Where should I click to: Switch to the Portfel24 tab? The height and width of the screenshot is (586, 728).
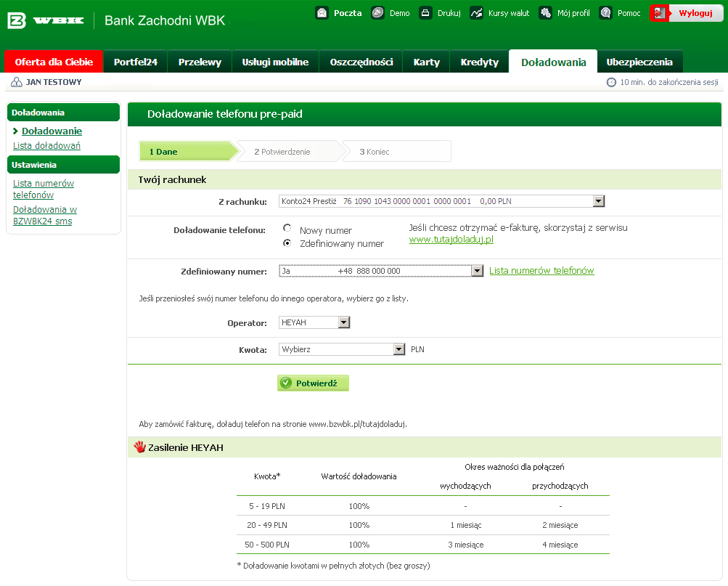(x=136, y=62)
